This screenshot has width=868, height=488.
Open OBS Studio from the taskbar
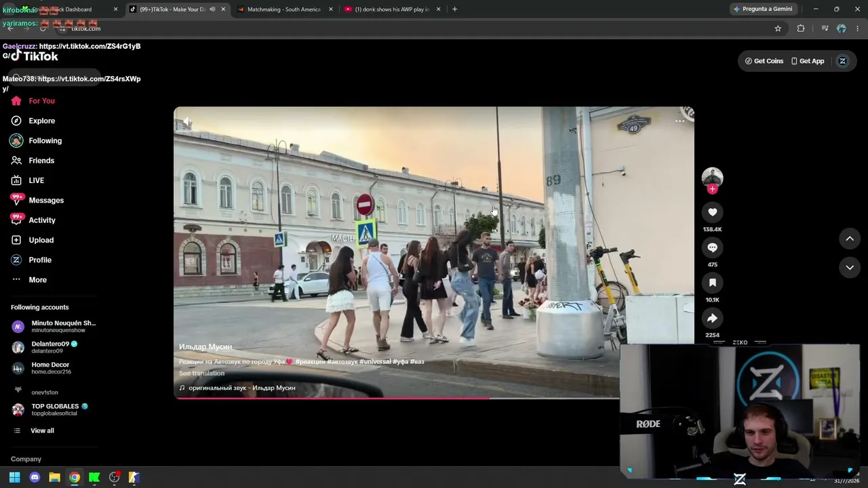[x=115, y=477]
